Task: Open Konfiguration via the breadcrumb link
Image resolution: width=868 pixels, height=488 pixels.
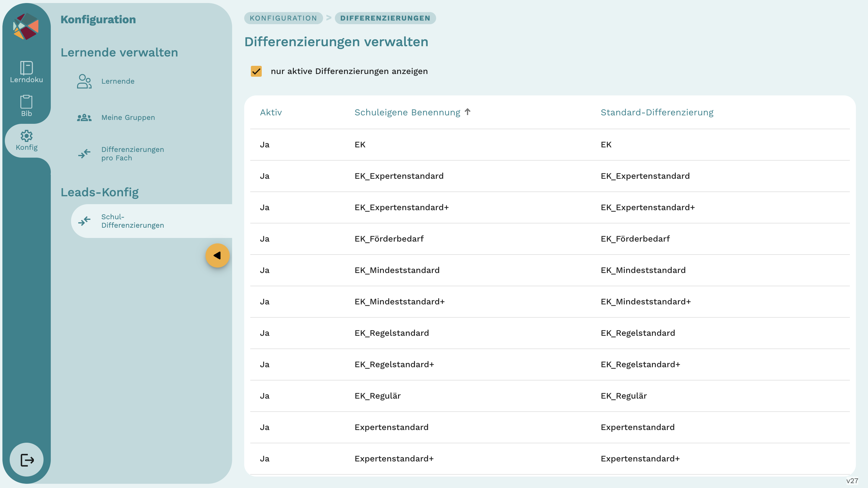Action: (x=283, y=18)
